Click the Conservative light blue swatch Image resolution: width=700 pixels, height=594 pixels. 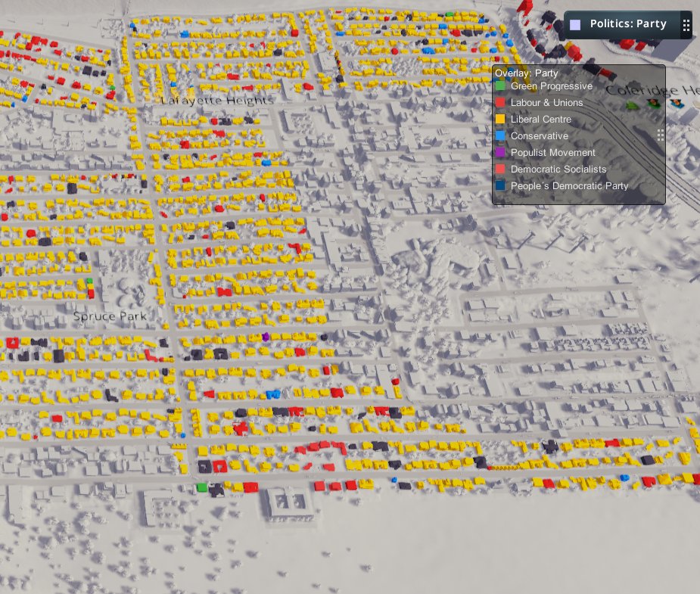[500, 135]
